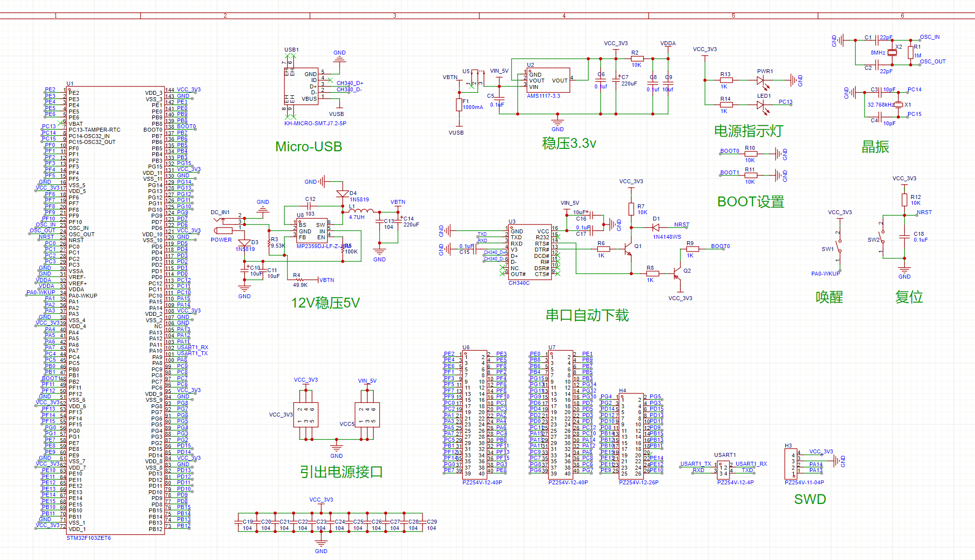This screenshot has width=975, height=560.
Task: Click the 8MHz crystal X2 symbol
Action: 892,52
